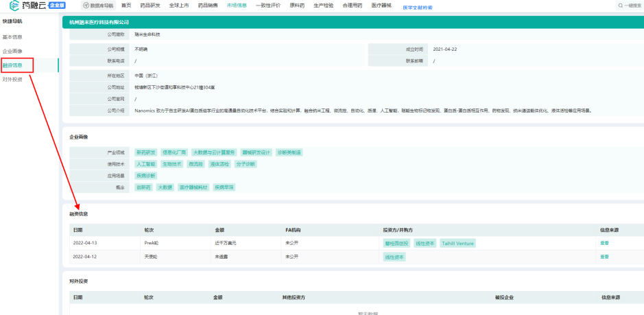Click 医学文献检索 link
644x315 pixels.
(417, 8)
